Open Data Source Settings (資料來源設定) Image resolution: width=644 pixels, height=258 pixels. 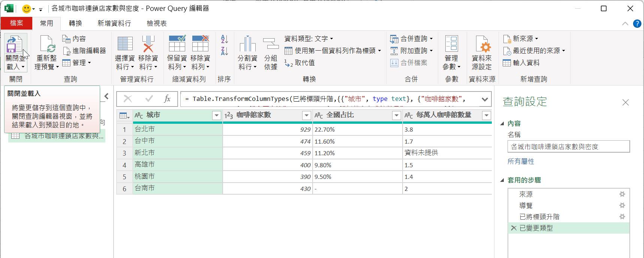click(x=481, y=45)
